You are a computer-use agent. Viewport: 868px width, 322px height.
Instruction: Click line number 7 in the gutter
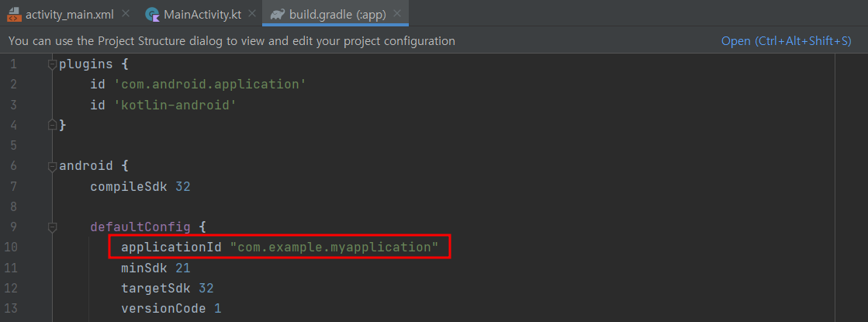click(13, 186)
